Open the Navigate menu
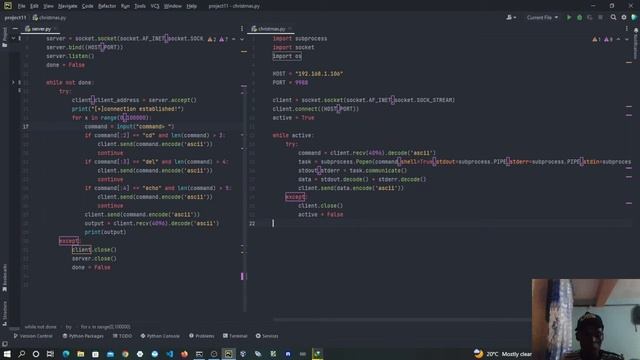640x360 pixels. [67, 6]
